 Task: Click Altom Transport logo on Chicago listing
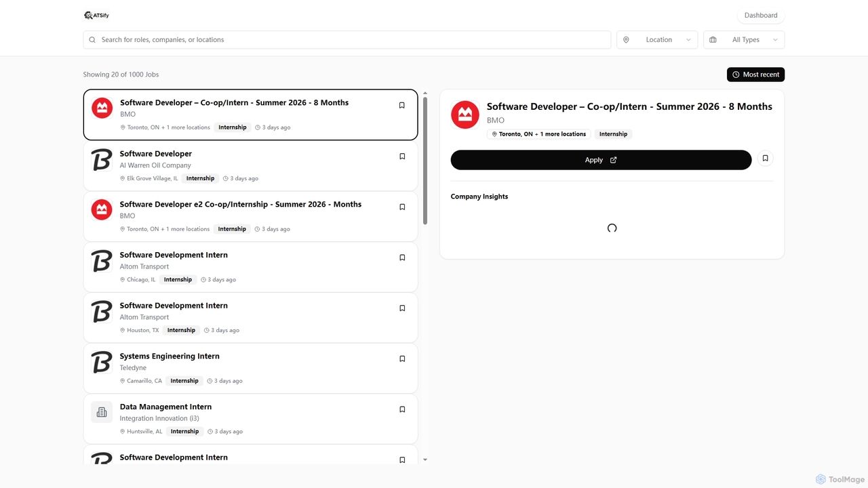pos(102,261)
